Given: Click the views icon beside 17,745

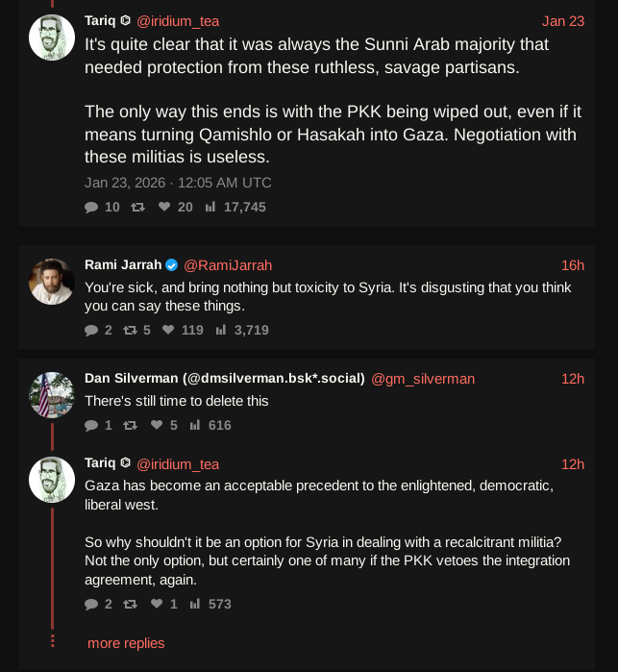Looking at the screenshot, I should pos(210,207).
